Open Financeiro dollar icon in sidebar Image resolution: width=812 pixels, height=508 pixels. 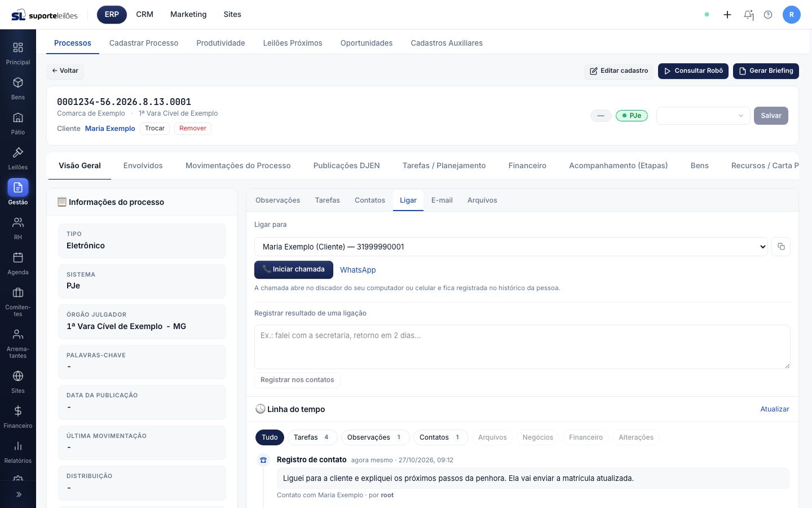pyautogui.click(x=18, y=411)
